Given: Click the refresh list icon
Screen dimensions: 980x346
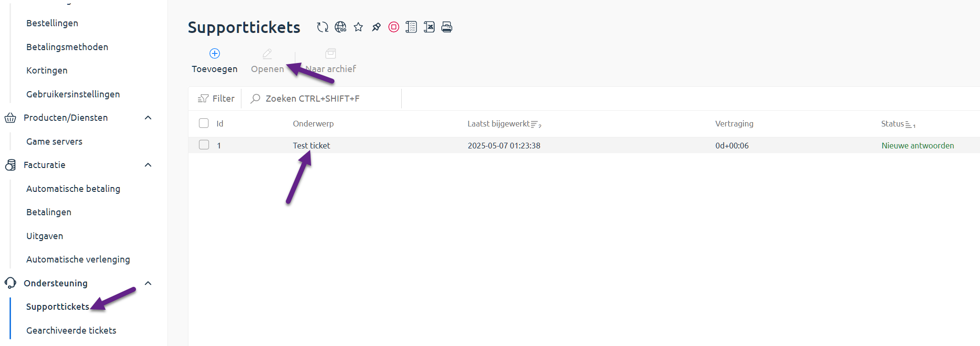Looking at the screenshot, I should [323, 27].
